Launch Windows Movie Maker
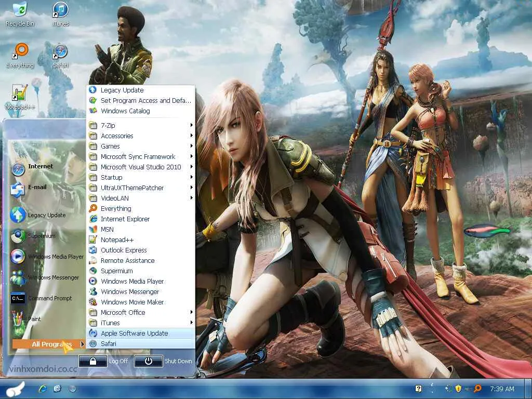Image resolution: width=532 pixels, height=399 pixels. pyautogui.click(x=141, y=302)
